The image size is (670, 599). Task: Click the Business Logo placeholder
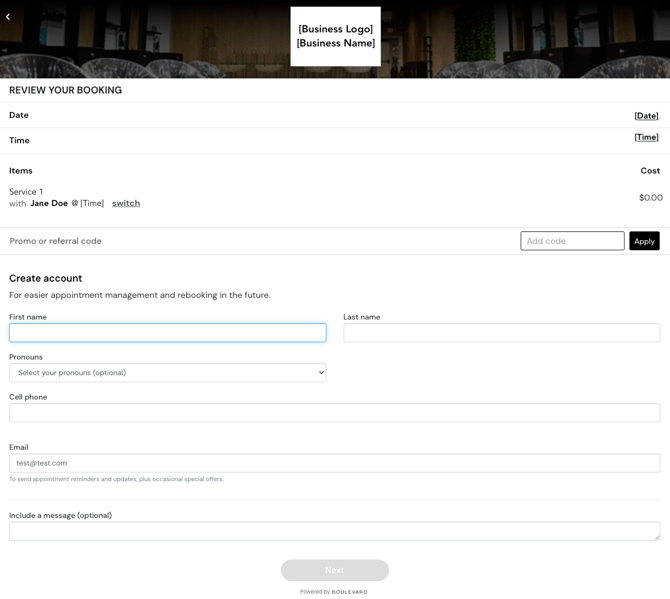335,36
